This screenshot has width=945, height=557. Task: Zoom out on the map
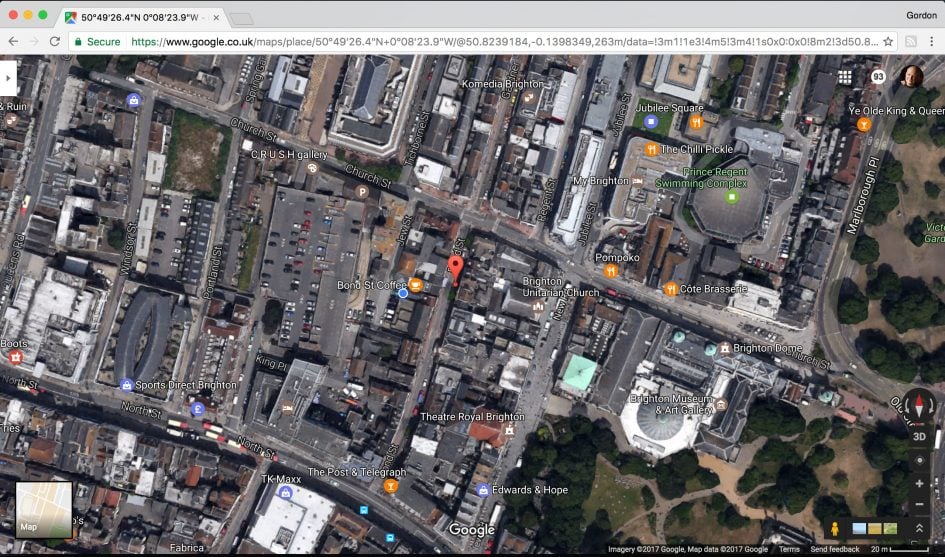pyautogui.click(x=919, y=505)
